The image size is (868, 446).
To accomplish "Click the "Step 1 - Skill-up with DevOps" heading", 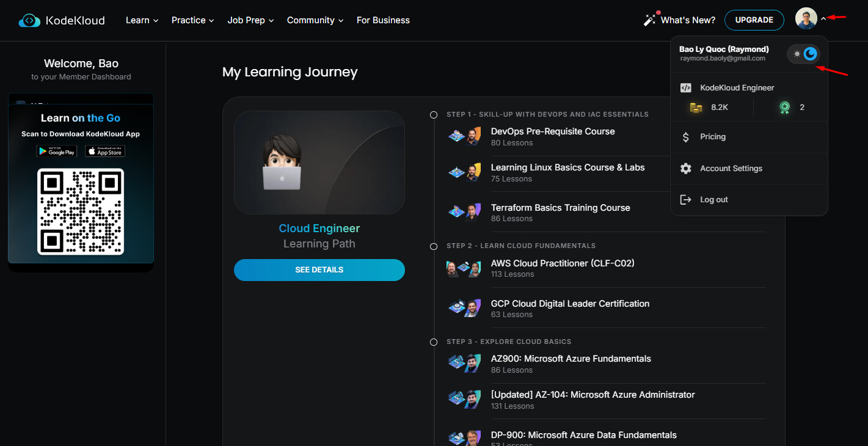I will pyautogui.click(x=547, y=114).
